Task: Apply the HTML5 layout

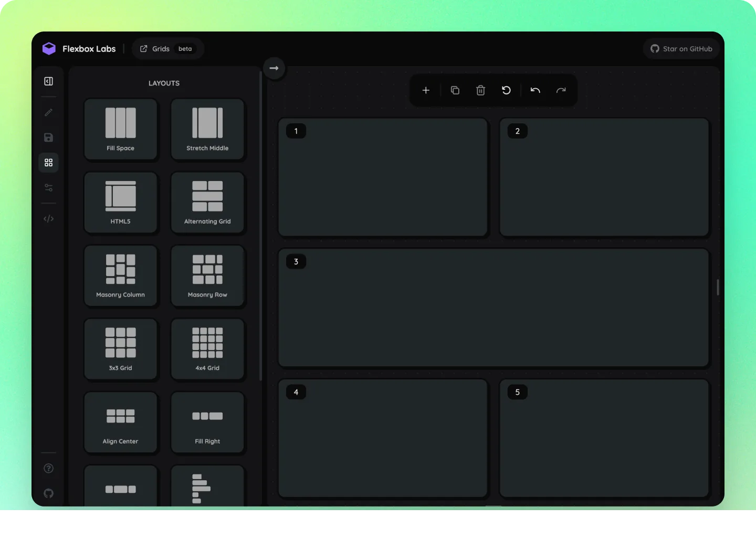Action: point(121,203)
